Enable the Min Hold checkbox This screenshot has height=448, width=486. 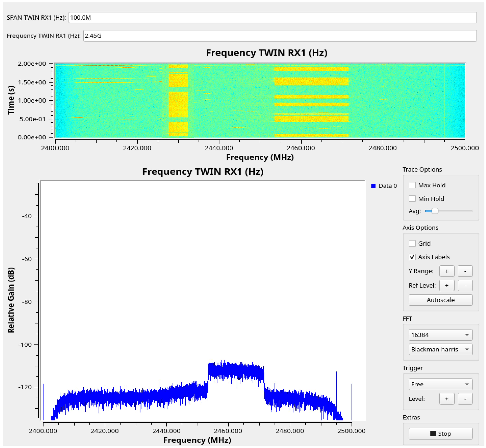[412, 199]
